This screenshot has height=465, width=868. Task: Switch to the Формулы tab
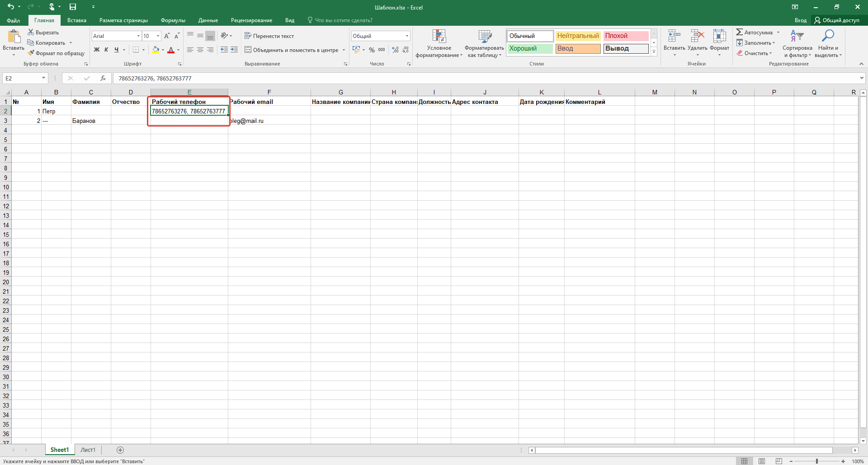(x=173, y=20)
